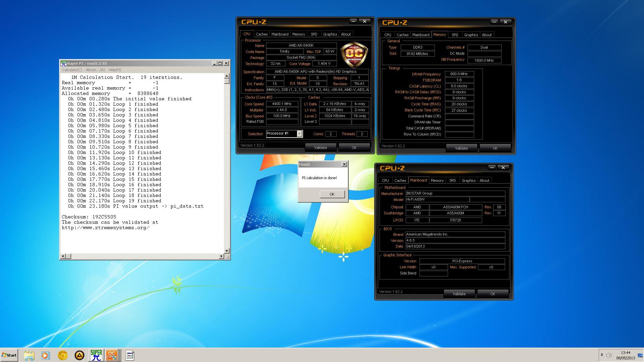Click OK in CPU-Z BIOSTAR window

click(x=493, y=294)
